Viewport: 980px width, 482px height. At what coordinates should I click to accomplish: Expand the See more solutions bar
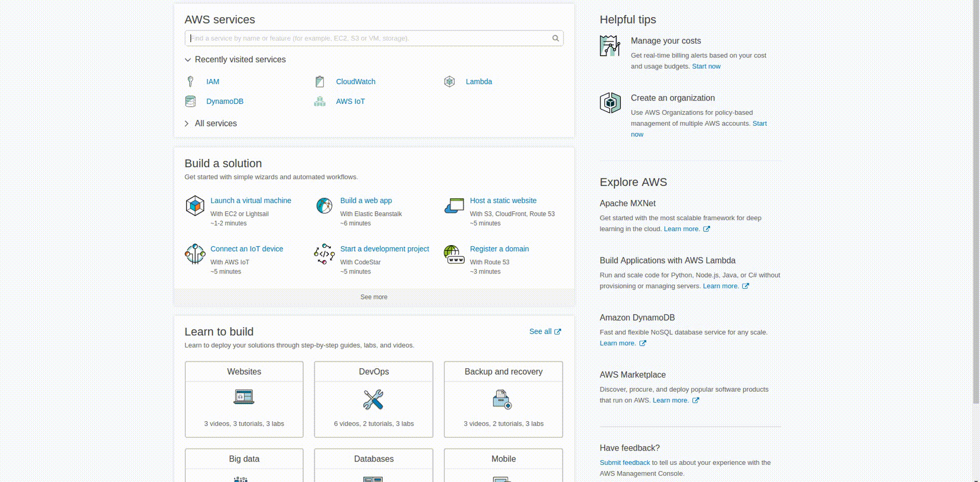374,297
